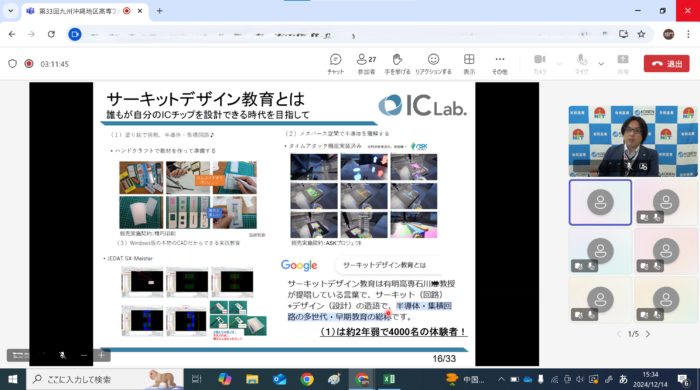Go to previous participant page arrow

pos(619,334)
